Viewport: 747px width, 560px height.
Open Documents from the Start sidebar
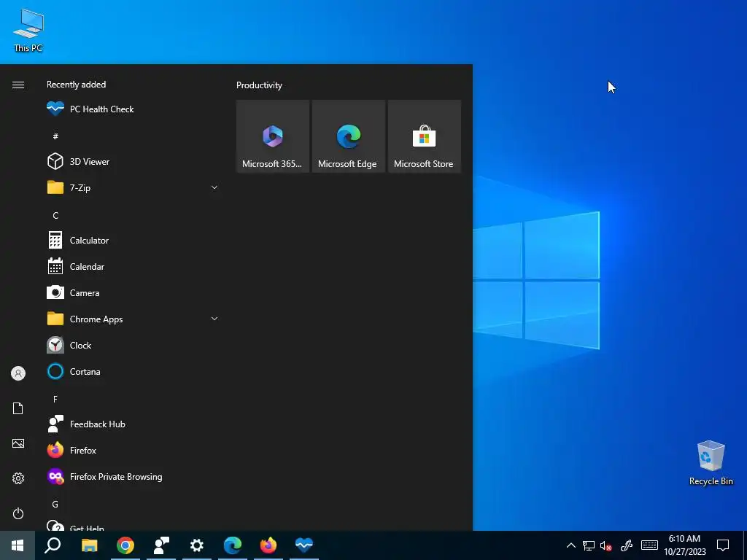[18, 408]
